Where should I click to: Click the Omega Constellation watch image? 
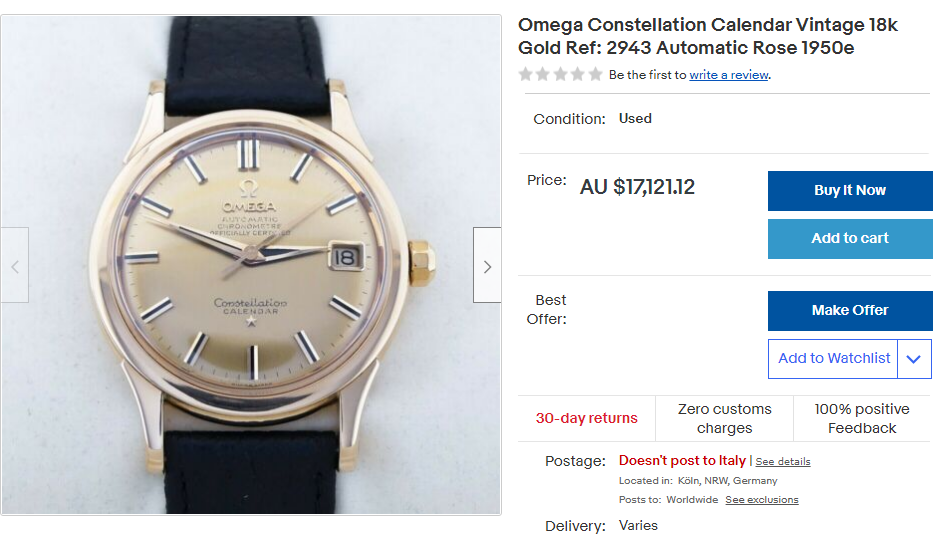coord(250,265)
